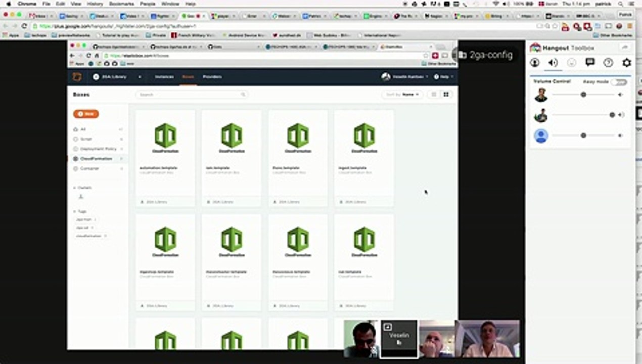Mute the second participant's speaker icon
The height and width of the screenshot is (364, 642).
click(621, 115)
